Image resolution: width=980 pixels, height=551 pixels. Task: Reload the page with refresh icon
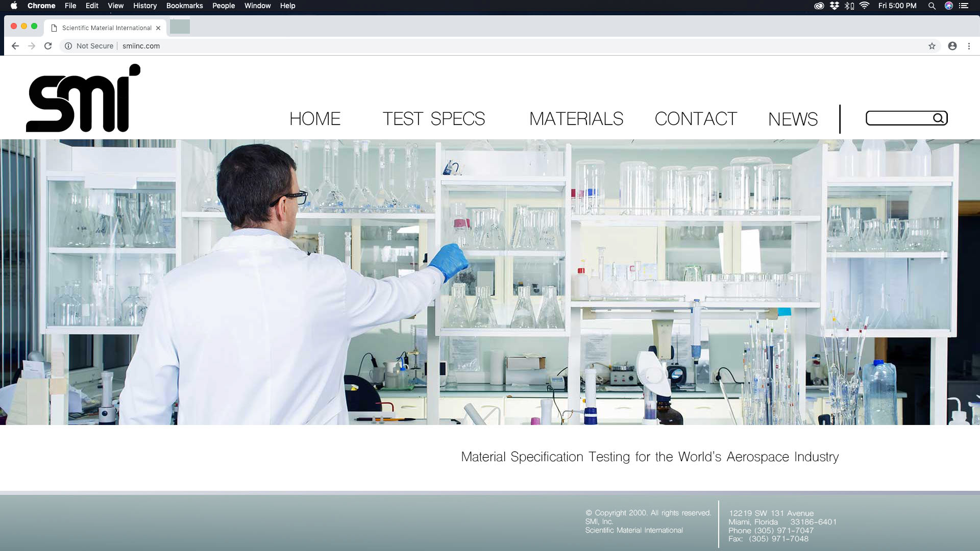pyautogui.click(x=48, y=46)
